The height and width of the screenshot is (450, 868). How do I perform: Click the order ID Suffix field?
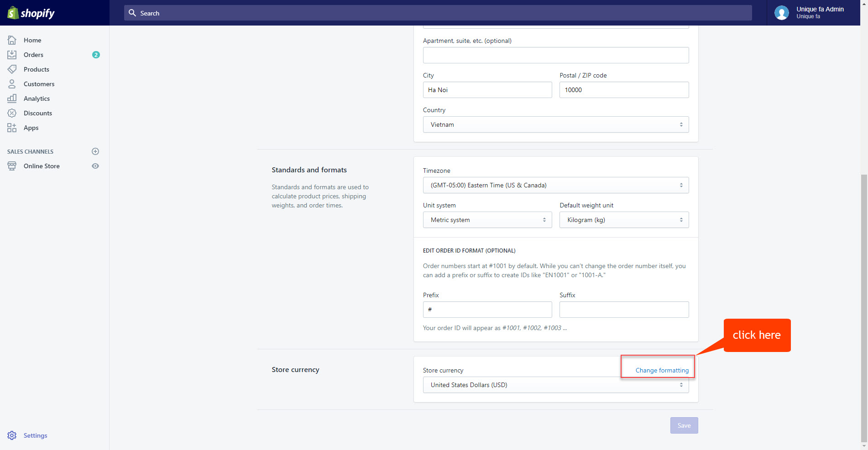[624, 310]
